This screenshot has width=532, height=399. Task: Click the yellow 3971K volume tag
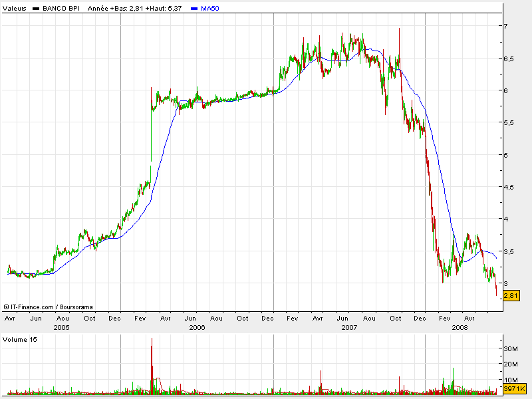point(514,388)
